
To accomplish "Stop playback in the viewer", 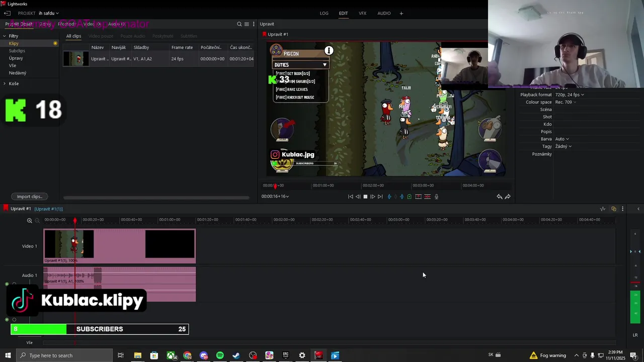I will click(365, 197).
